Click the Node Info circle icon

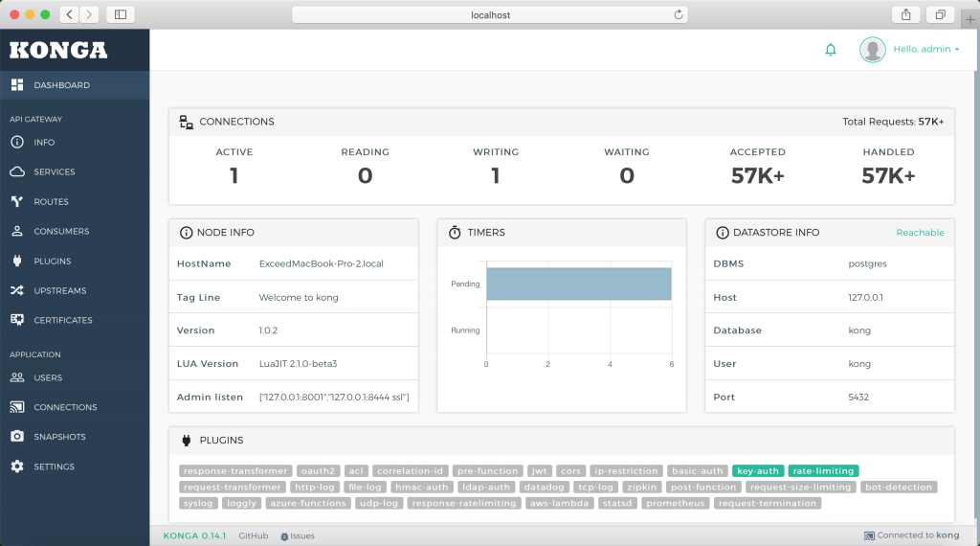click(186, 233)
